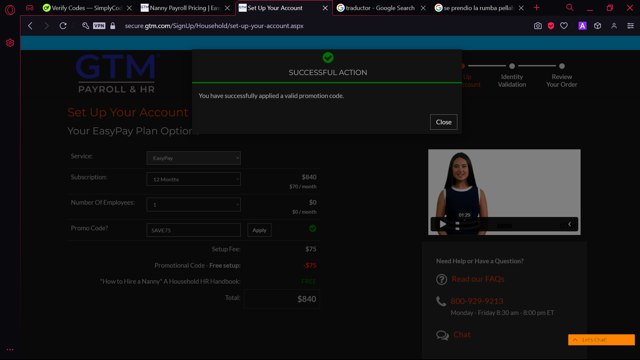This screenshot has height=360, width=640.
Task: Go forward with the forward arrow
Action: (x=46, y=26)
